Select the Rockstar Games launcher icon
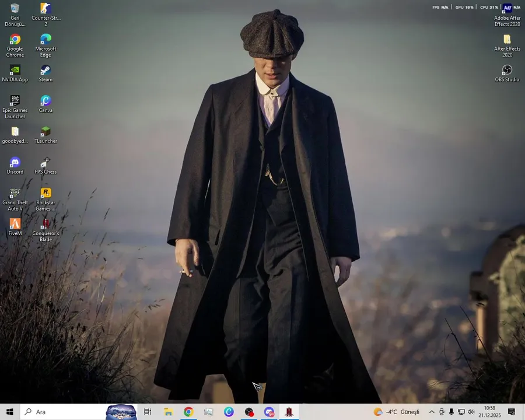 pos(46,199)
